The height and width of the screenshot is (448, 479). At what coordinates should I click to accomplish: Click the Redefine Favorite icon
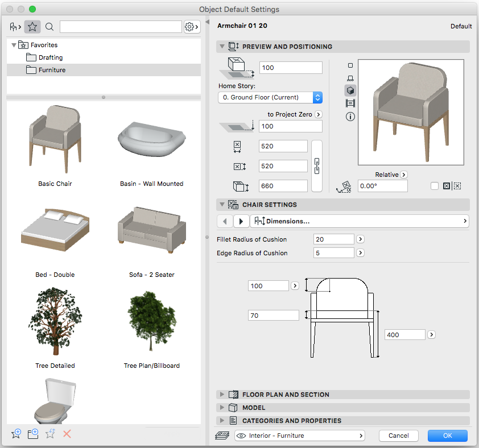click(50, 433)
